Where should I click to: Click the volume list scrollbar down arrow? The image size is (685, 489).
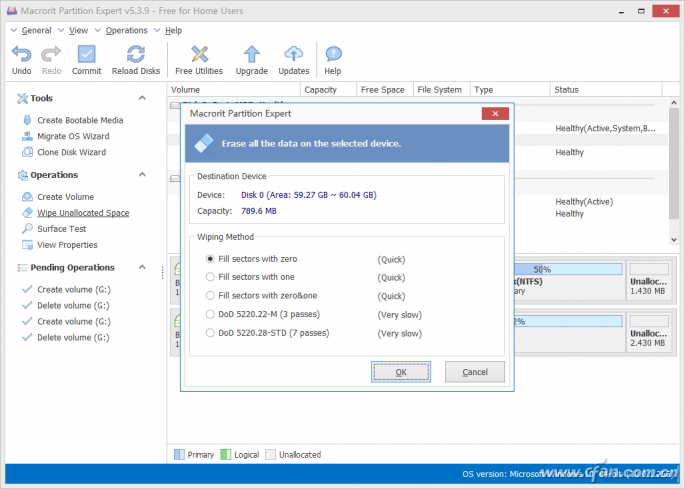pyautogui.click(x=674, y=239)
